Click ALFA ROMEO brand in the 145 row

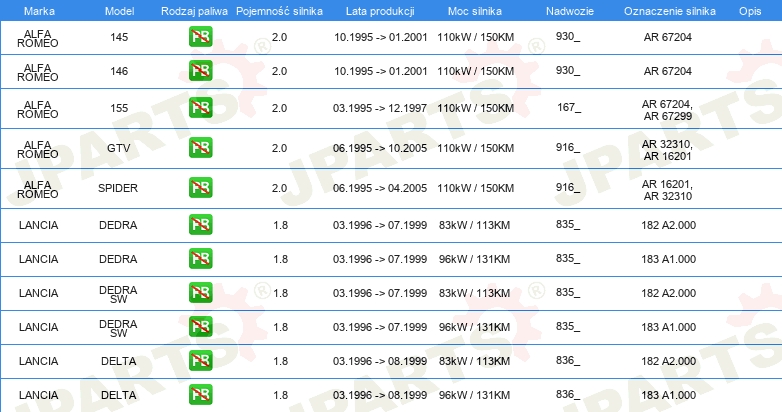click(37, 38)
